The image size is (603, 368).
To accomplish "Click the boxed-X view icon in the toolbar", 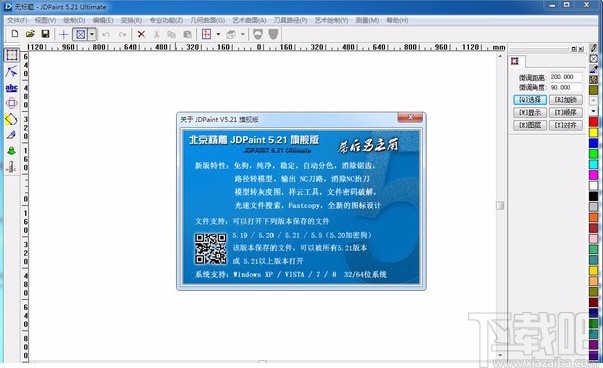I will (80, 35).
